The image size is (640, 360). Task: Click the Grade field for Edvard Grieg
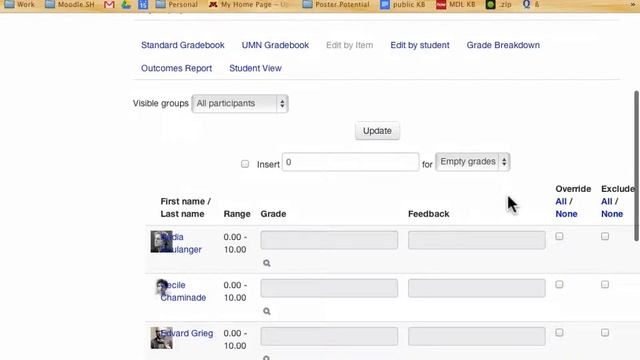click(x=329, y=336)
